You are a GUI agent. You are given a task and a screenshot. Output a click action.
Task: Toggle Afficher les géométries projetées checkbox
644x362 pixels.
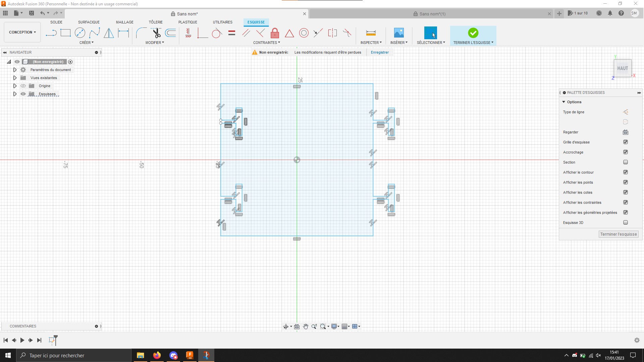click(x=626, y=213)
